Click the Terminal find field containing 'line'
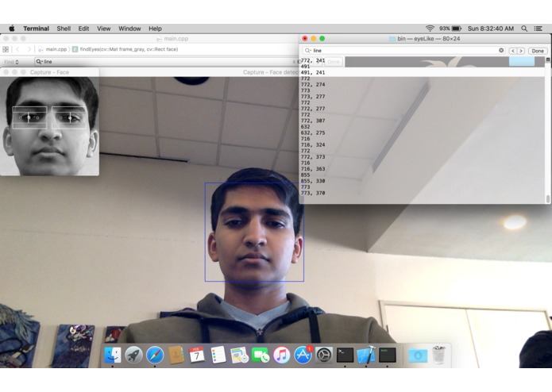The width and height of the screenshot is (552, 392). click(x=403, y=51)
